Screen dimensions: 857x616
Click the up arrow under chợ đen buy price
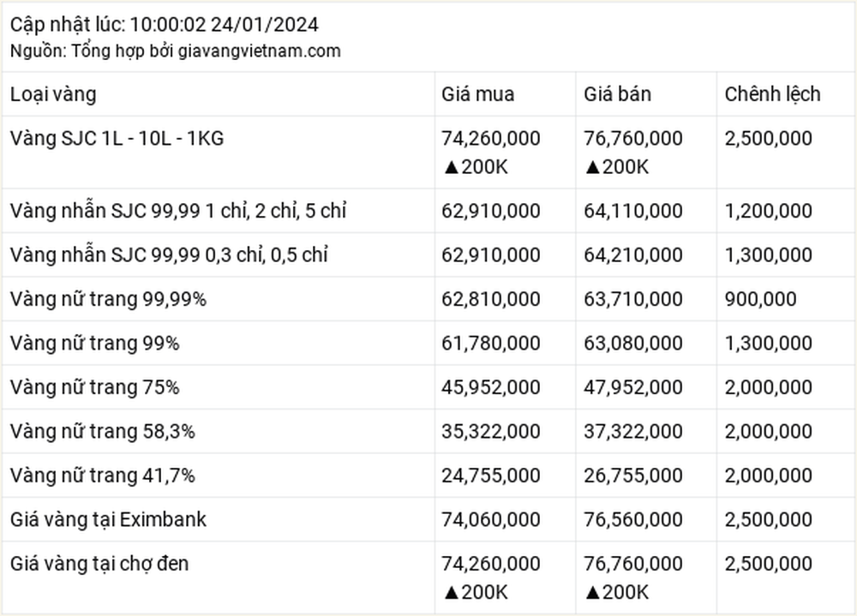(x=451, y=592)
